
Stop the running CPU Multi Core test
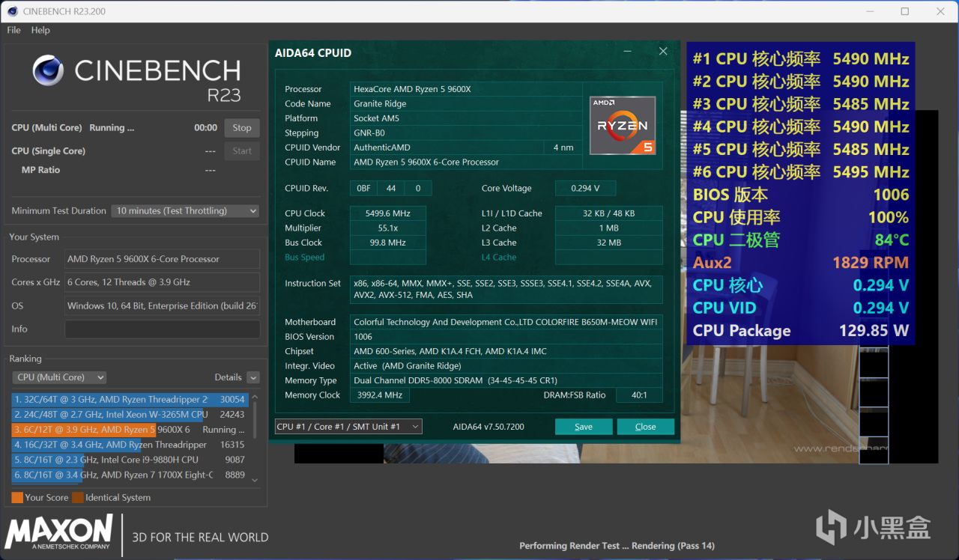click(x=242, y=128)
